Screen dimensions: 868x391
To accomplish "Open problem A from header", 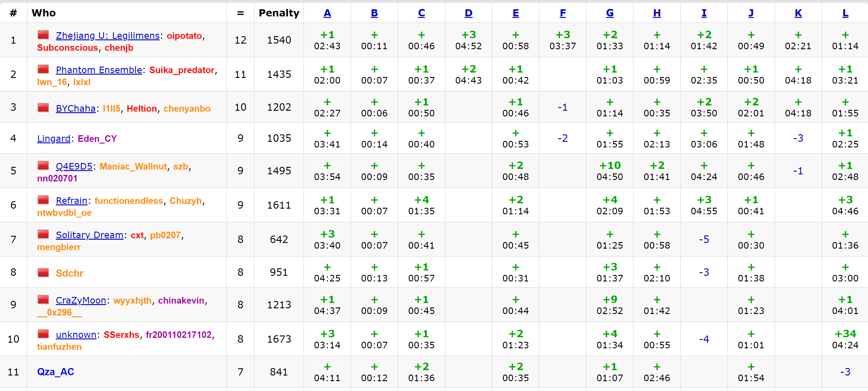I will click(x=327, y=13).
